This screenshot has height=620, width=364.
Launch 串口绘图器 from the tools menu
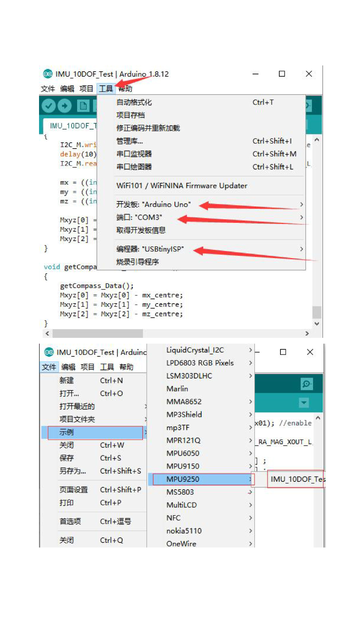pyautogui.click(x=201, y=167)
